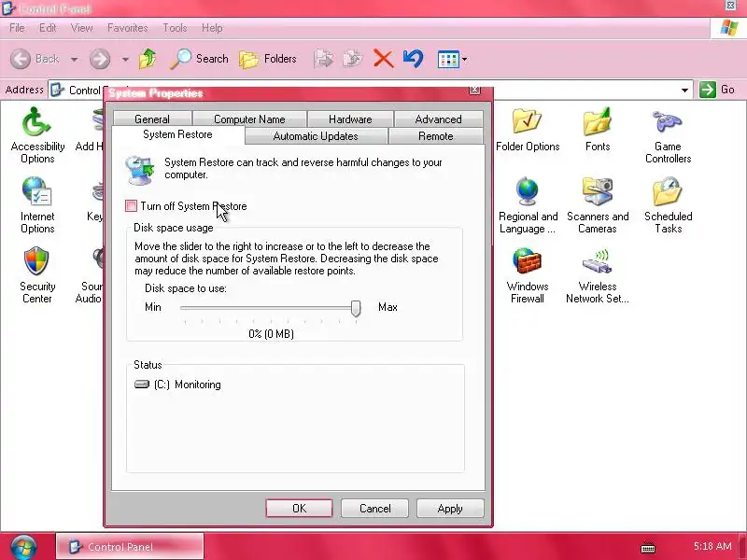Switch to the Hardware tab
The height and width of the screenshot is (560, 747).
click(x=350, y=119)
